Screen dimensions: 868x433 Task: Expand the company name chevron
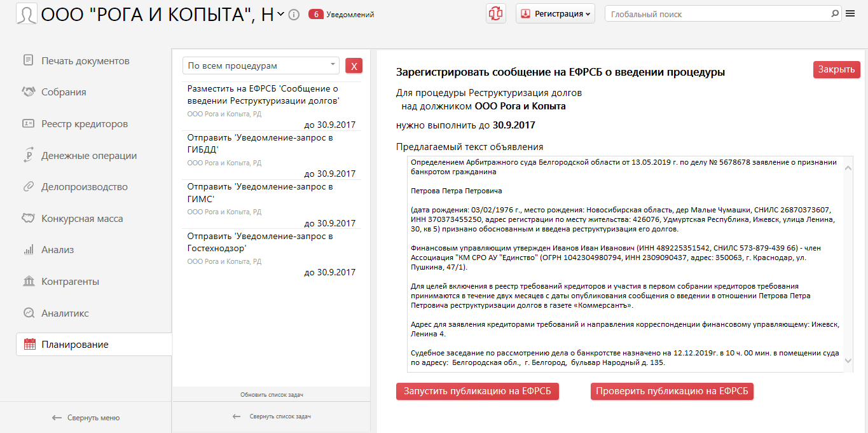coord(281,15)
